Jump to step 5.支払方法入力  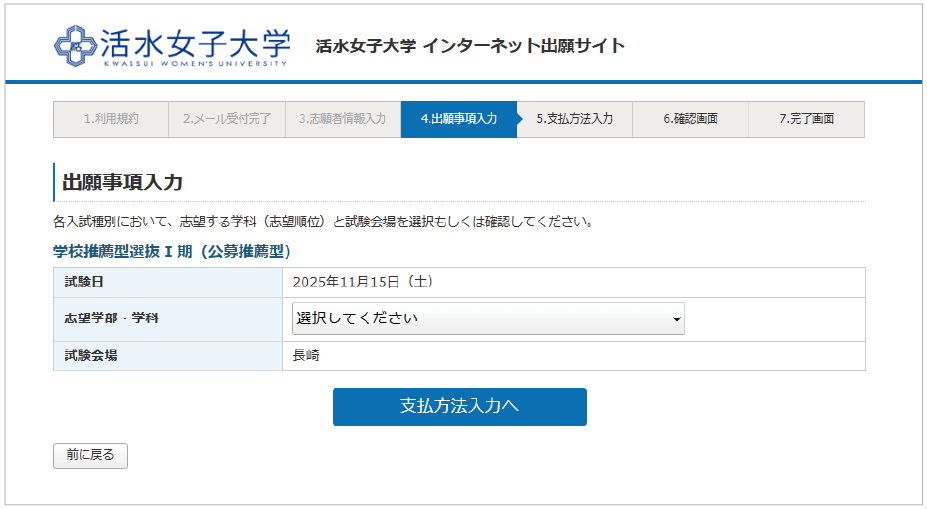pos(574,119)
